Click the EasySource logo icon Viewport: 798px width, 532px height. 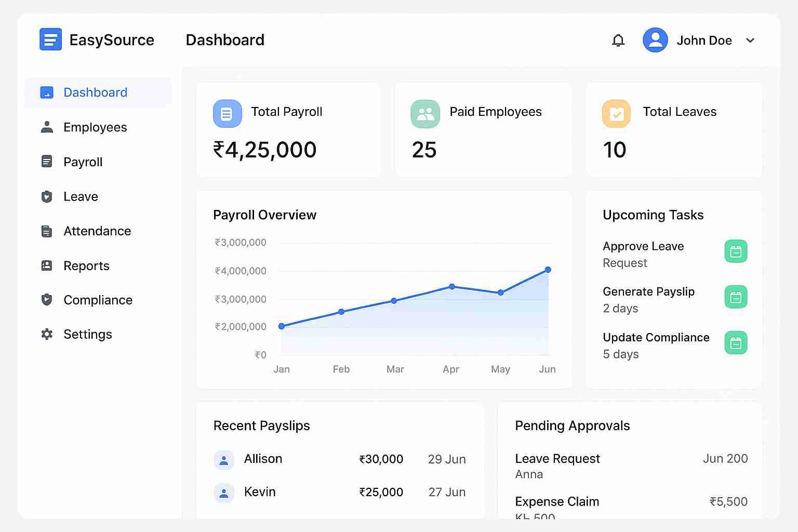[x=50, y=39]
